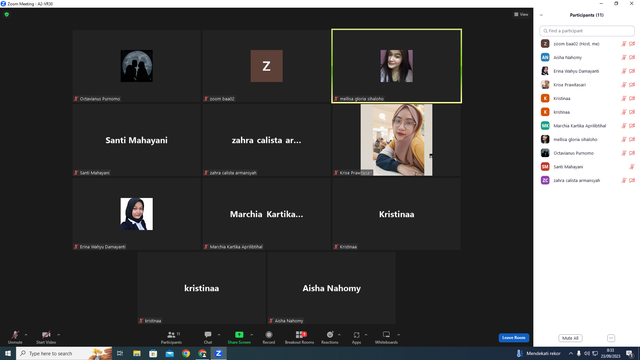The image size is (640, 360).
Task: Select Marchia Kartika Aprilibtihal in participants list
Action: click(x=587, y=126)
